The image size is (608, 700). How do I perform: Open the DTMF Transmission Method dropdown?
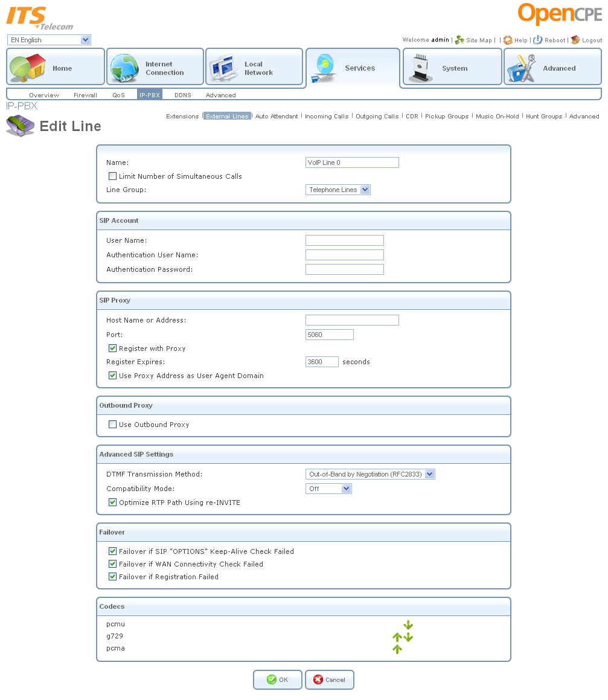(370, 474)
